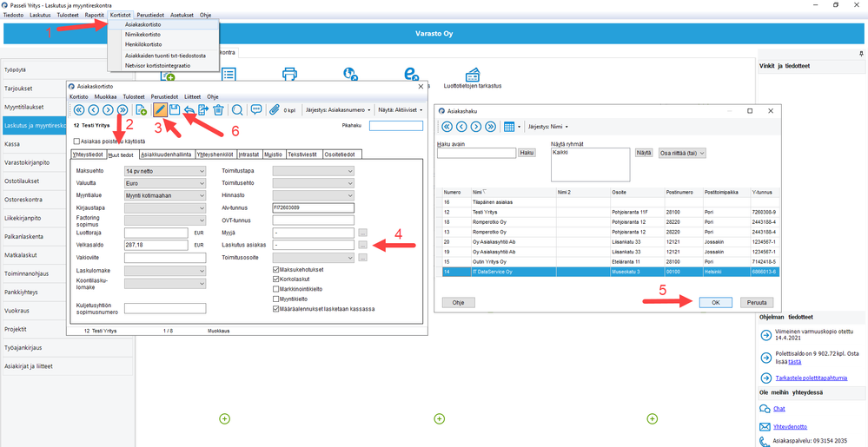868x447 pixels.
Task: Click the Näytä button in Asiakashaku
Action: pos(643,153)
